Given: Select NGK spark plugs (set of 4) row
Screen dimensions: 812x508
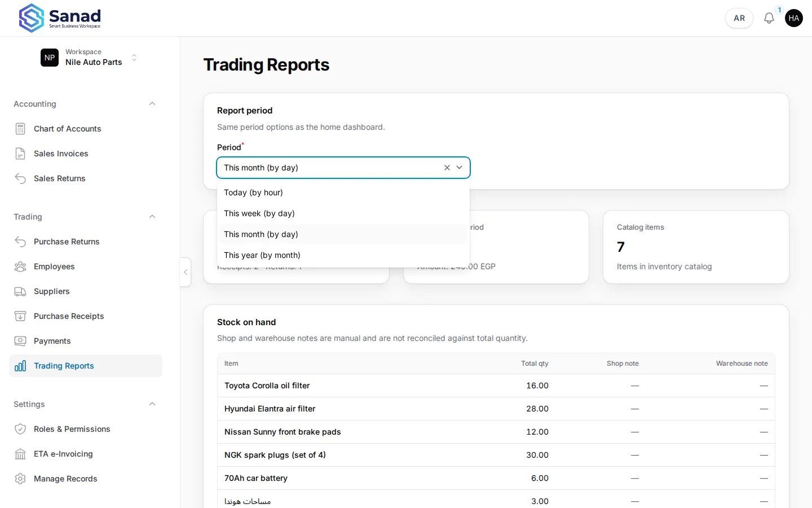Looking at the screenshot, I should coord(496,455).
